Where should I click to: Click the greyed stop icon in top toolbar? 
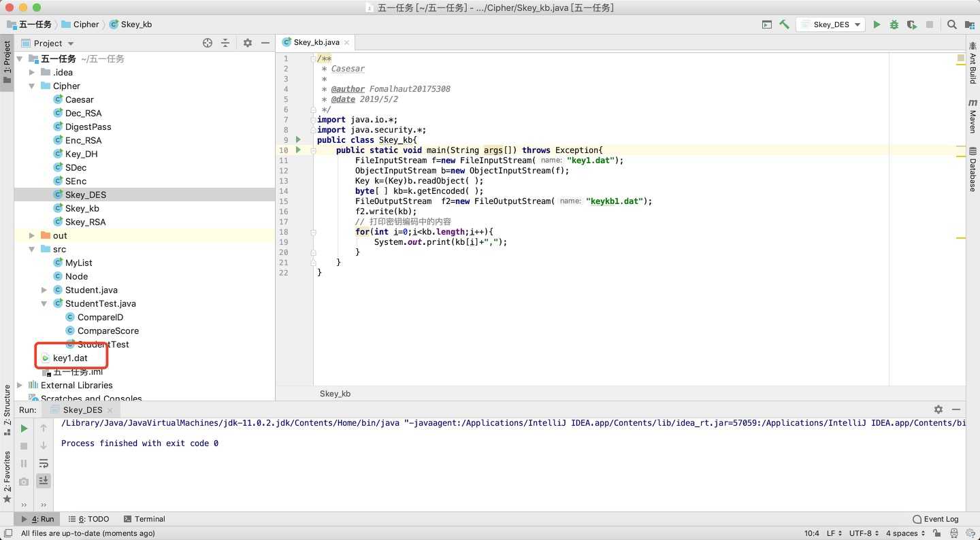point(930,24)
